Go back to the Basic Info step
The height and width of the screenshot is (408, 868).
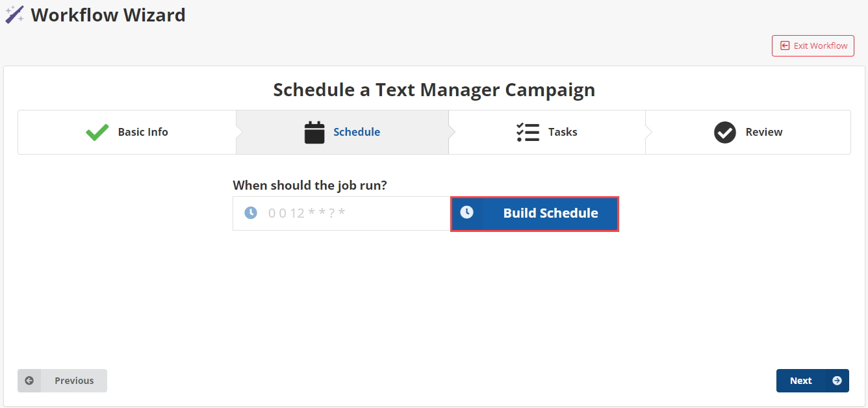pos(143,132)
